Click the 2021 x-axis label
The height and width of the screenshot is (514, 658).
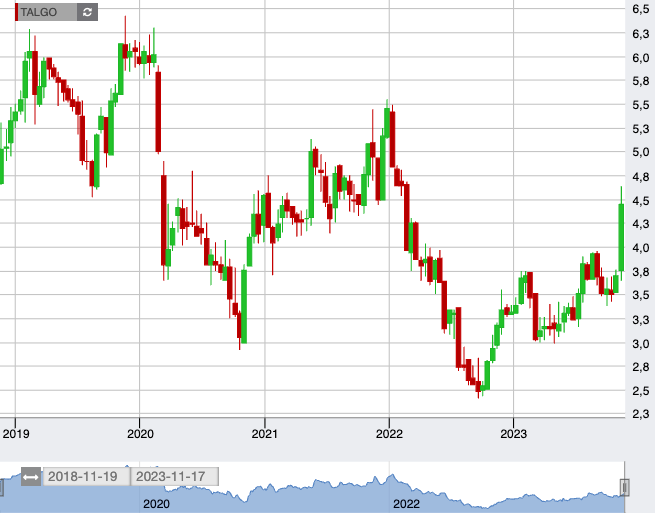265,434
